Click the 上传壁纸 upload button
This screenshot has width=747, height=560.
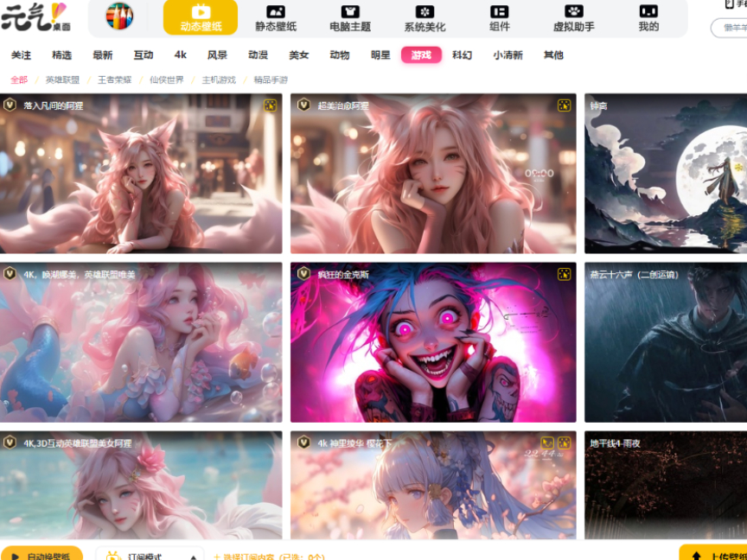(713, 553)
